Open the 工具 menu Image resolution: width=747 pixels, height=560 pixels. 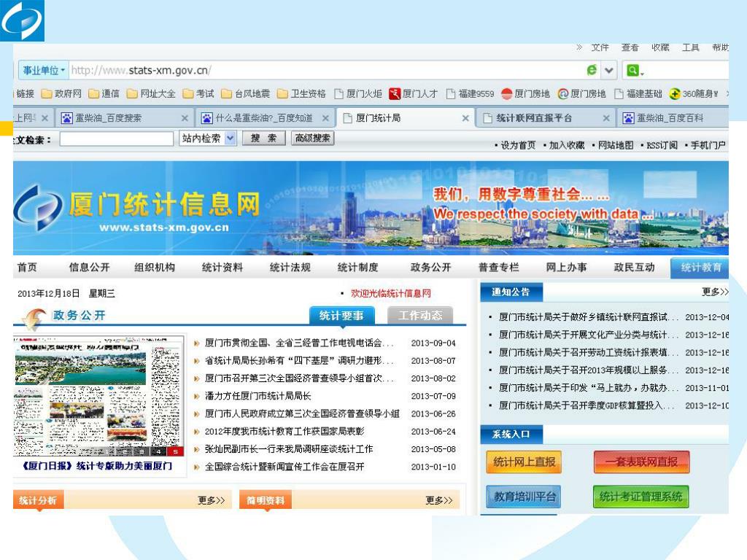coord(690,47)
